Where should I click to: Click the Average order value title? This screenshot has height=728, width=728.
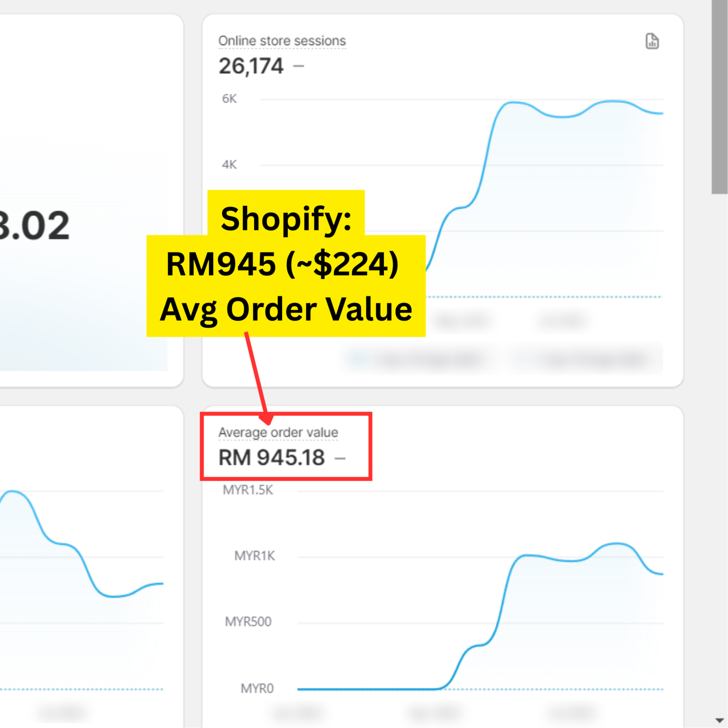[278, 432]
